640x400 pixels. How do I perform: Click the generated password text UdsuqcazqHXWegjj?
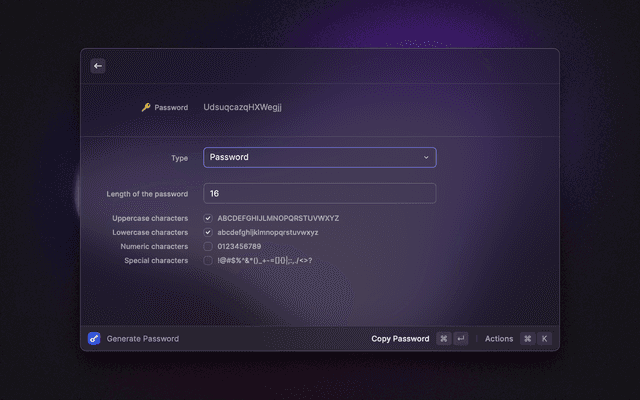click(x=242, y=107)
